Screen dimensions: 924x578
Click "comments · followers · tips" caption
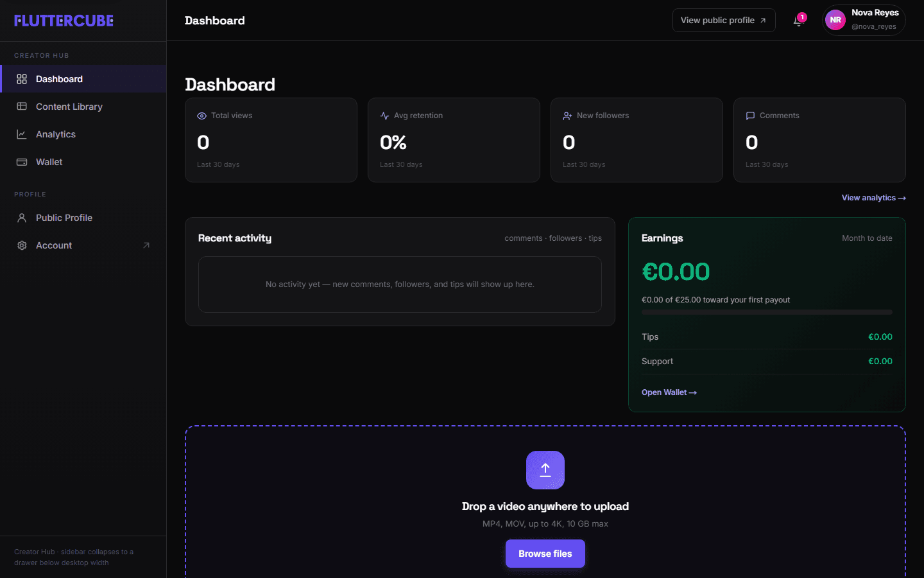pyautogui.click(x=553, y=238)
